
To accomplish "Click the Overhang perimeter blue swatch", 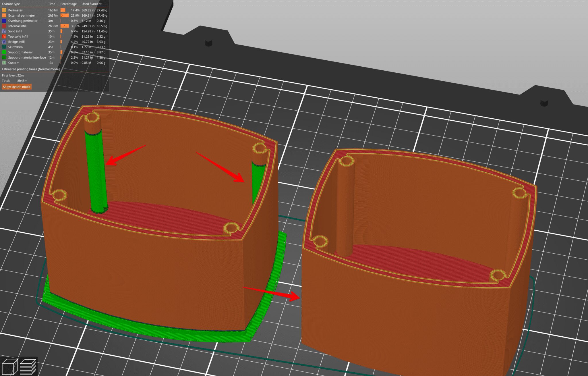I will pyautogui.click(x=4, y=21).
